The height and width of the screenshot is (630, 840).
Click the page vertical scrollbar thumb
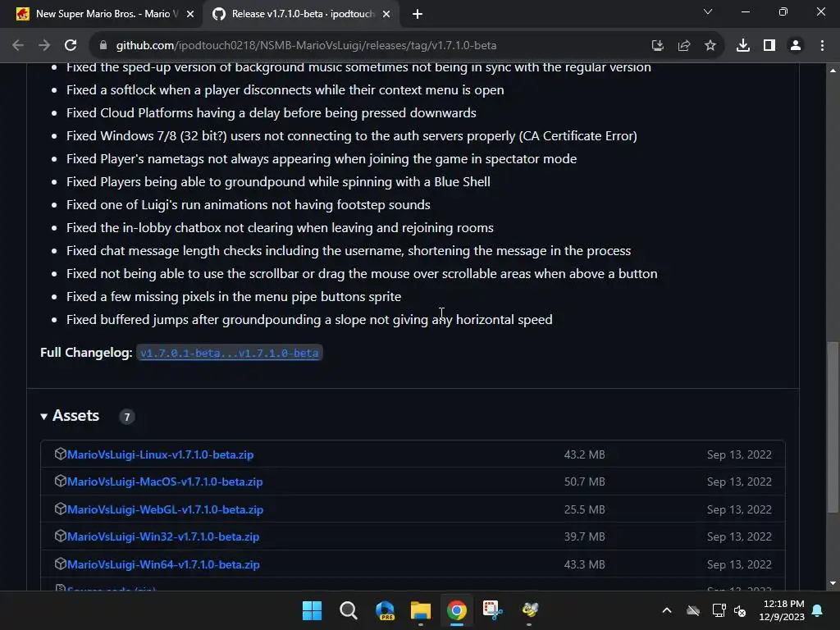(833, 427)
